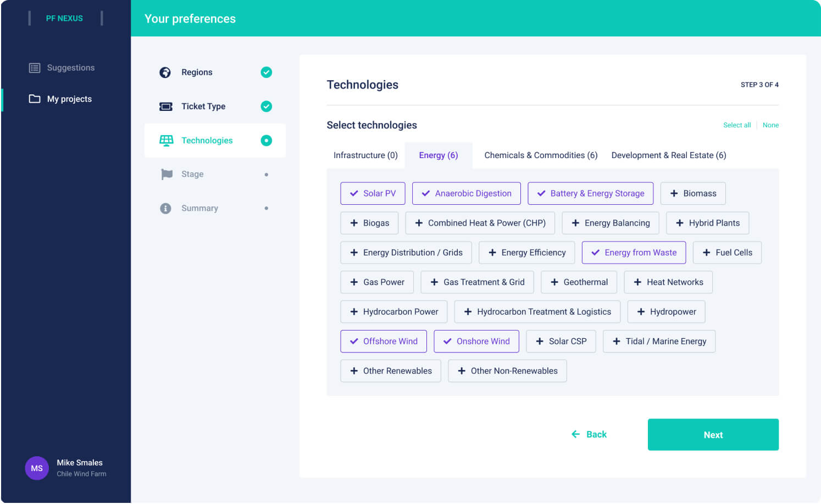Deselect Offshore Wind technology
The height and width of the screenshot is (504, 821).
point(384,341)
